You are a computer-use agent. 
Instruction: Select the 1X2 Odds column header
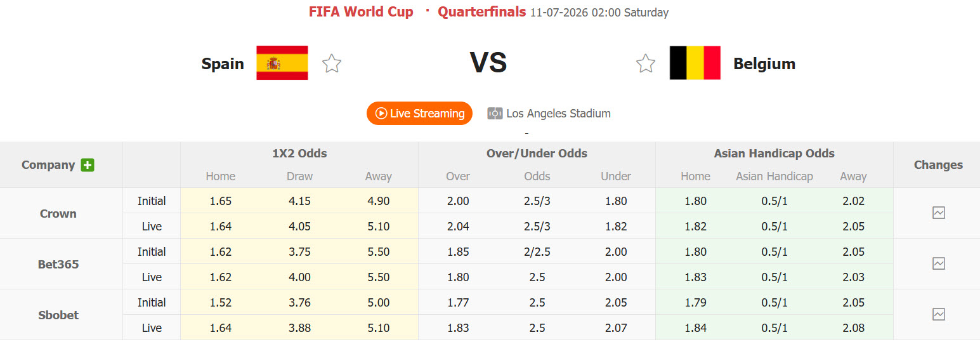click(299, 154)
